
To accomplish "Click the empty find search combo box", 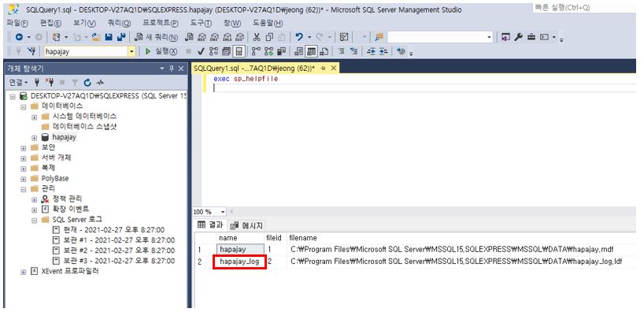I will tap(440, 37).
